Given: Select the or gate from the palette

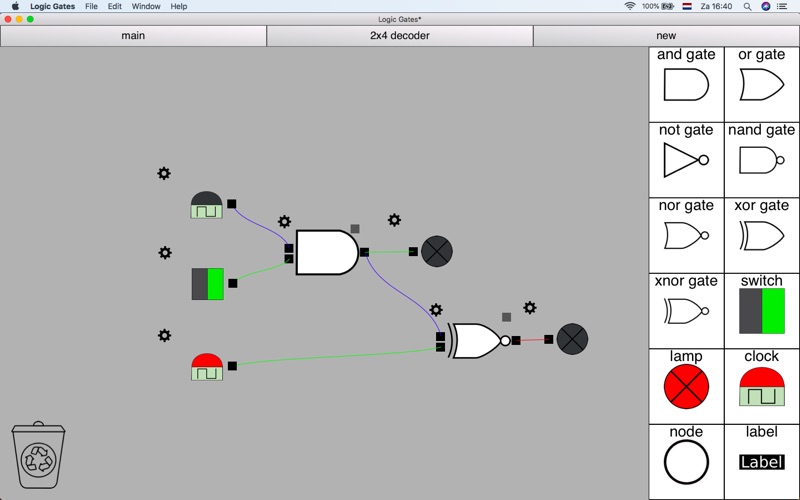Looking at the screenshot, I should pos(762,84).
